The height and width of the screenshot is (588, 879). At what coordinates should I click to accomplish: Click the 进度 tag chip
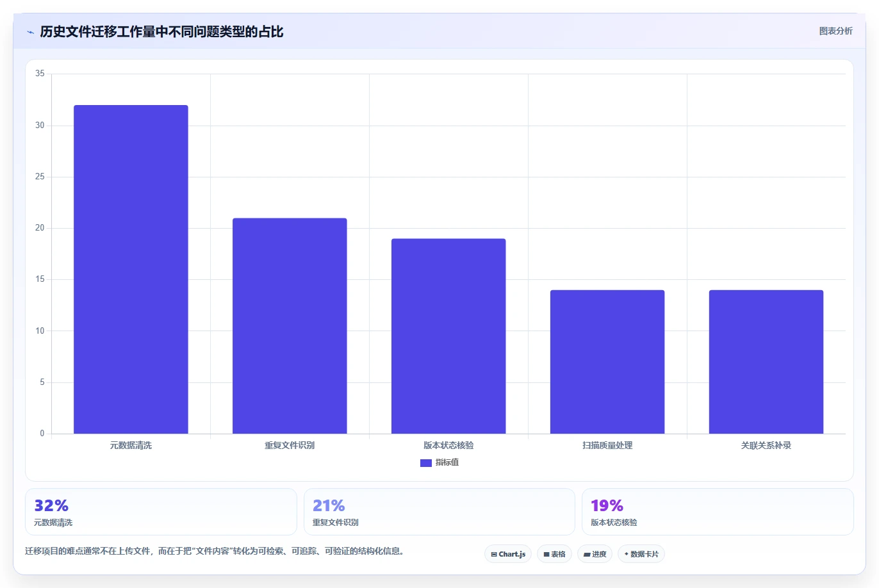pos(595,554)
